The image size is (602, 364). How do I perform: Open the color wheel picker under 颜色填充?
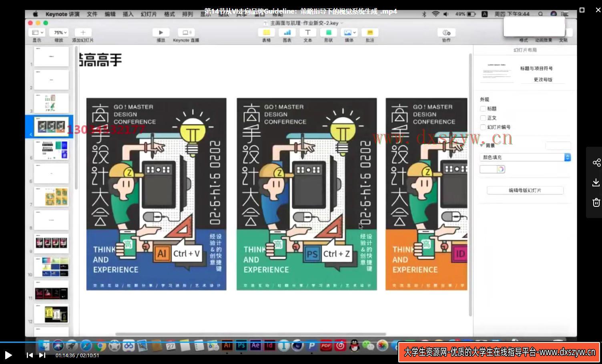500,170
